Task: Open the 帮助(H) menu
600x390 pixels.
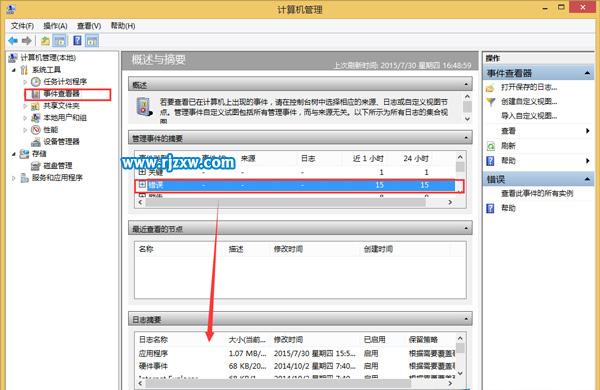Action: 123,26
